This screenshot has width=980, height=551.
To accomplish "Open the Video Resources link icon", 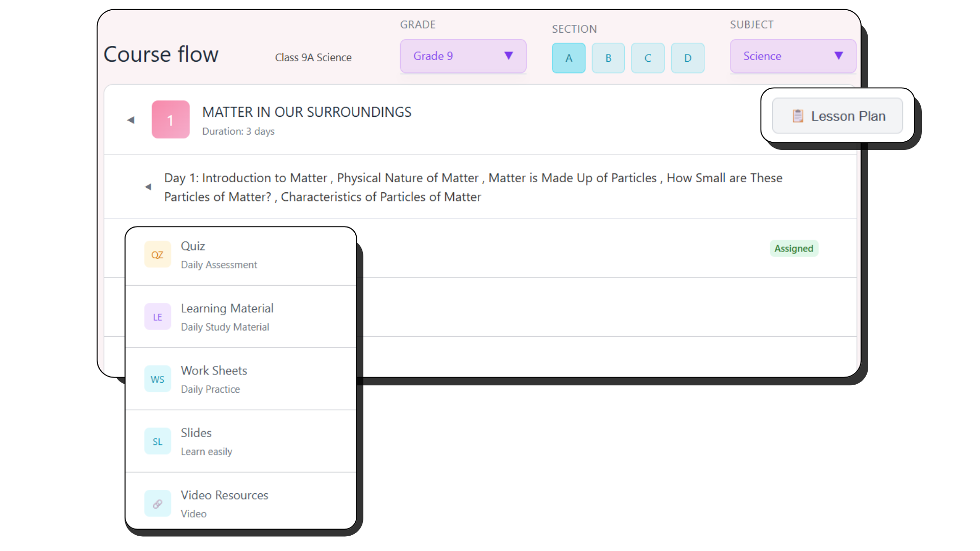I will 157,503.
